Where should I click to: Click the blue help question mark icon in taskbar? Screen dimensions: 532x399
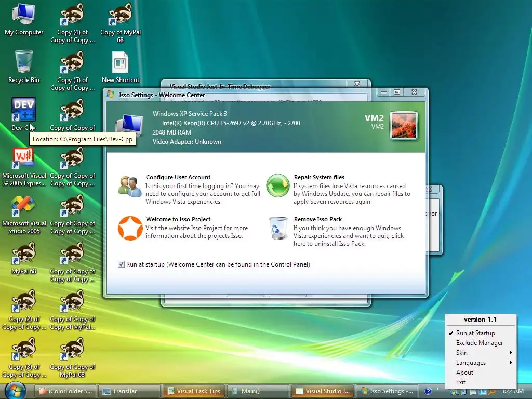428,391
